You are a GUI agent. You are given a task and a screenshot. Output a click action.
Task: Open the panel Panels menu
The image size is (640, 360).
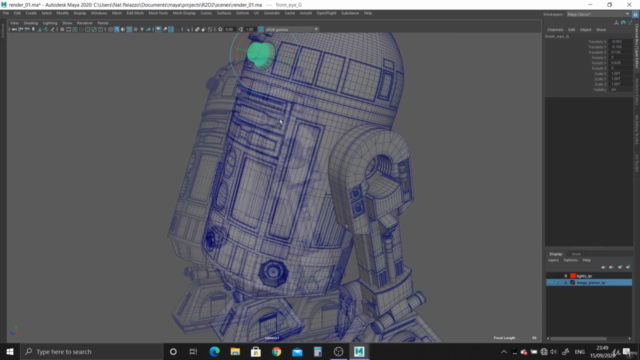[x=103, y=23]
